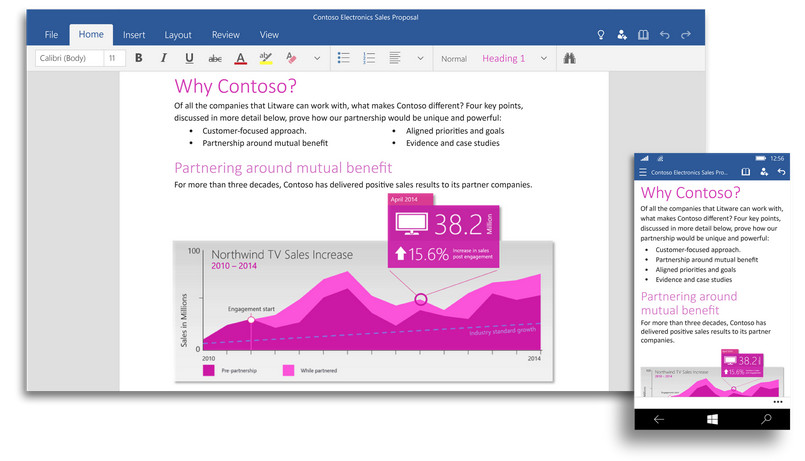Click the Share person icon in title bar
Viewport: 805px width, 461px height.
622,34
